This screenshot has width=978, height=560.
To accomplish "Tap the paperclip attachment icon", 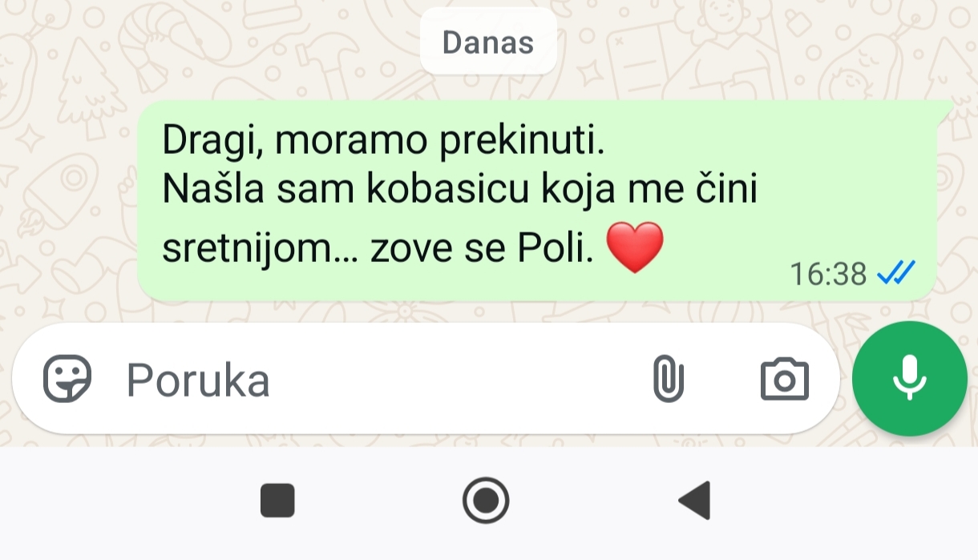I will point(668,380).
